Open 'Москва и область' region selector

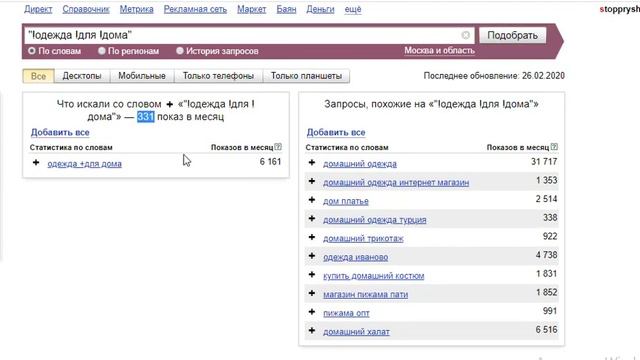tap(439, 51)
